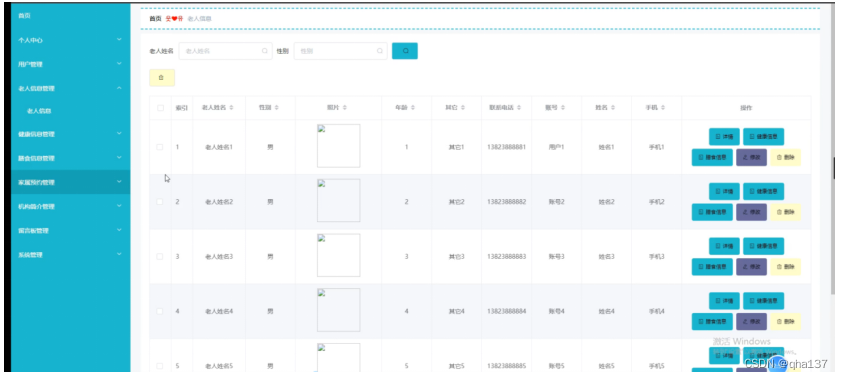Open 膳食信息 for row 老人姓名1
843x379 pixels.
(x=712, y=158)
